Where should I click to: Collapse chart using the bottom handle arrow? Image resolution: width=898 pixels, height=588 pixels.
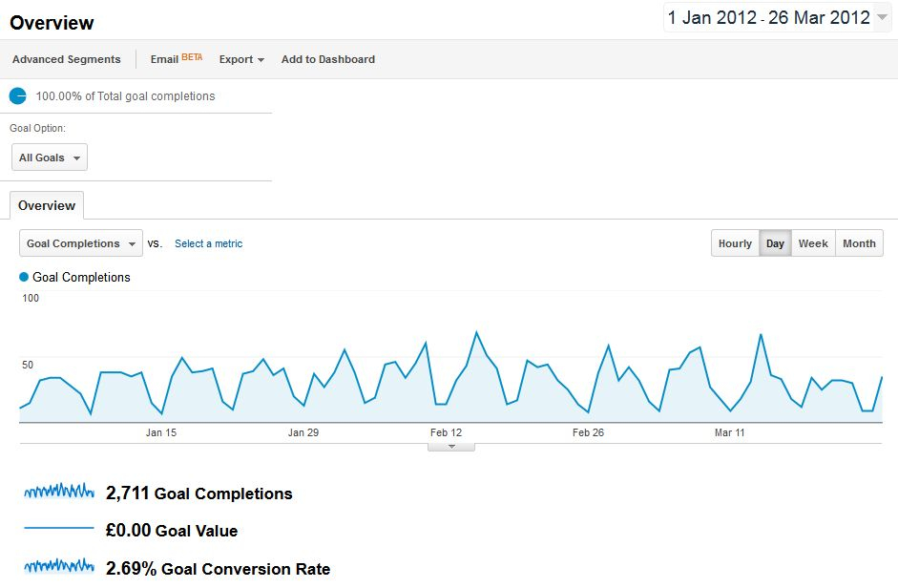pyautogui.click(x=451, y=446)
